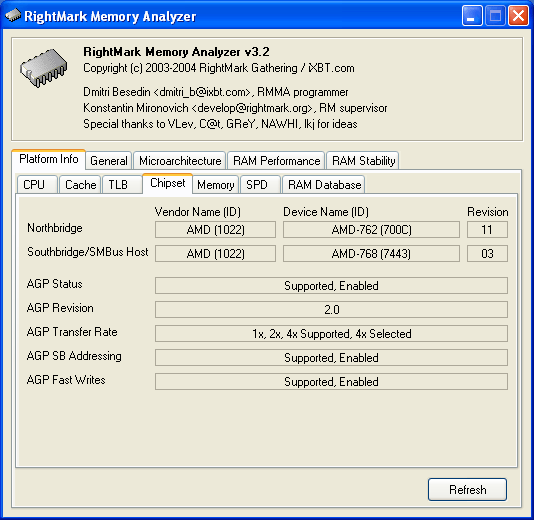Image resolution: width=534 pixels, height=520 pixels.
Task: Switch to the General tab
Action: click(109, 160)
